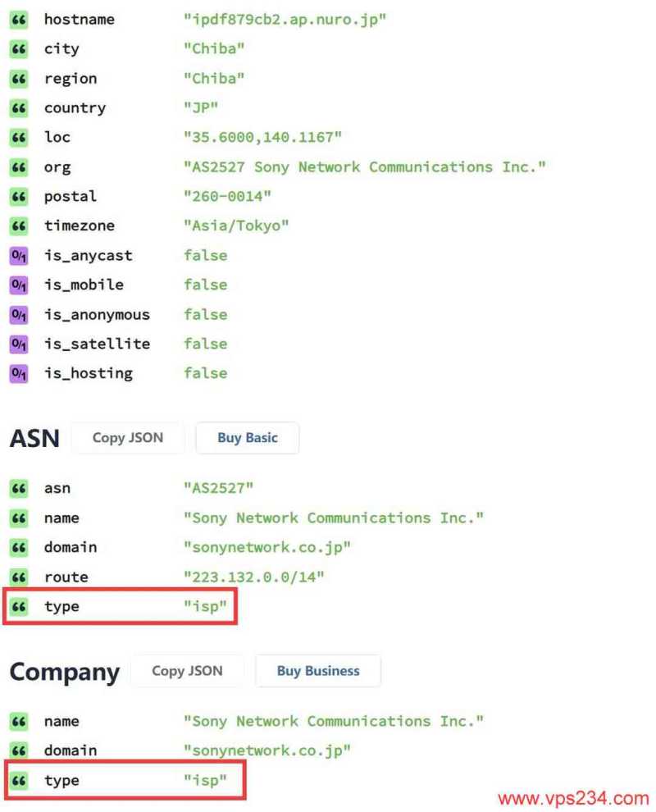Click the quote icon beside postal
This screenshot has height=812, width=656.
[18, 196]
